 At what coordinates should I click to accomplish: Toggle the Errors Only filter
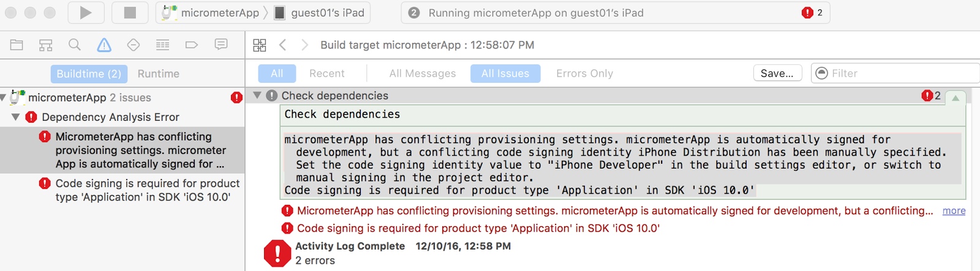[x=584, y=74]
